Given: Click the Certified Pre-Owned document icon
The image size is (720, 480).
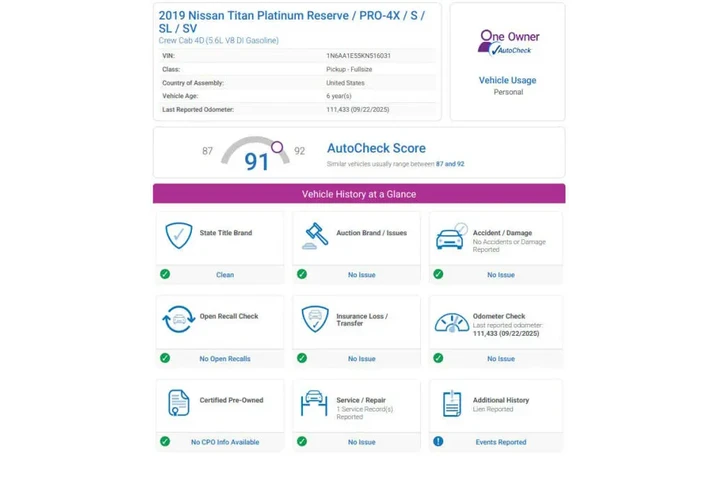Looking at the screenshot, I should click(179, 403).
